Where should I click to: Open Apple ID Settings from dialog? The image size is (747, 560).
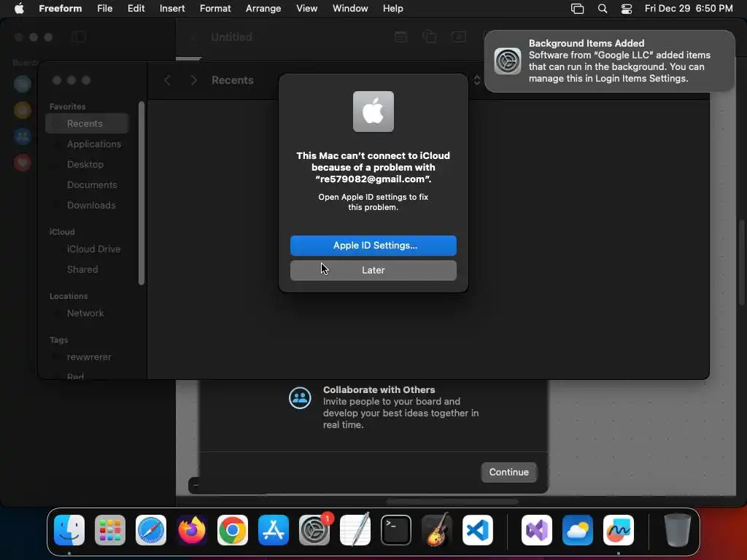coord(373,245)
